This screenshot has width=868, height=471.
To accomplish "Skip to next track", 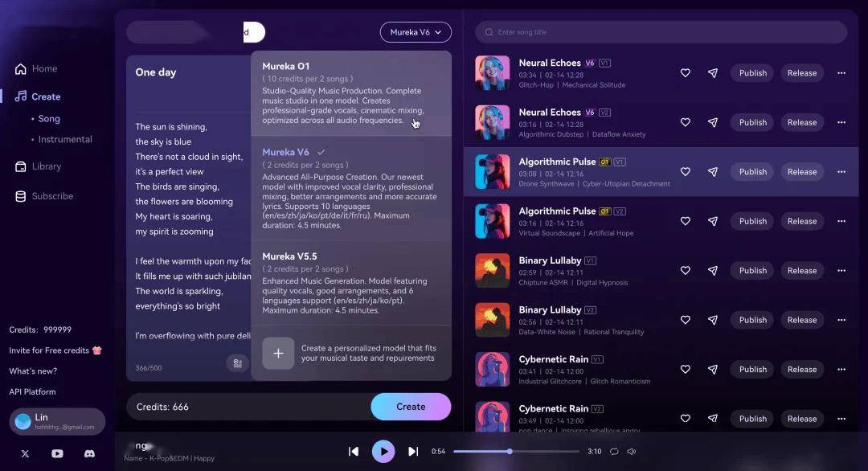I will (413, 452).
